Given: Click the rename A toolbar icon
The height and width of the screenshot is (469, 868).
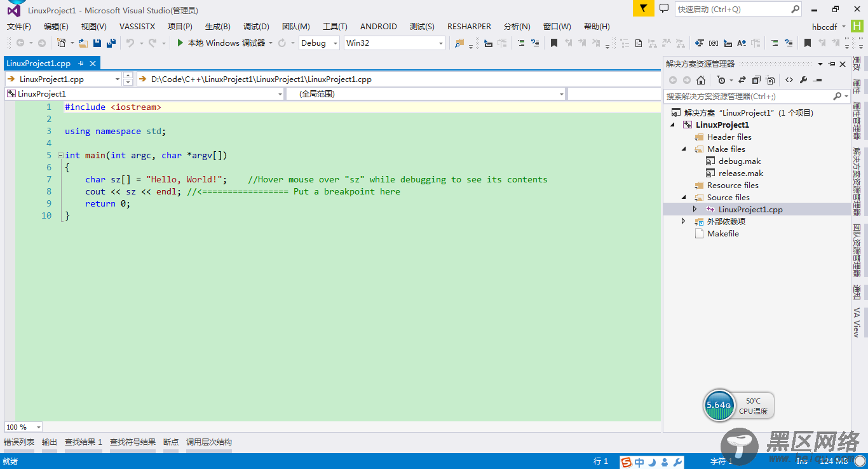Looking at the screenshot, I should pyautogui.click(x=742, y=43).
